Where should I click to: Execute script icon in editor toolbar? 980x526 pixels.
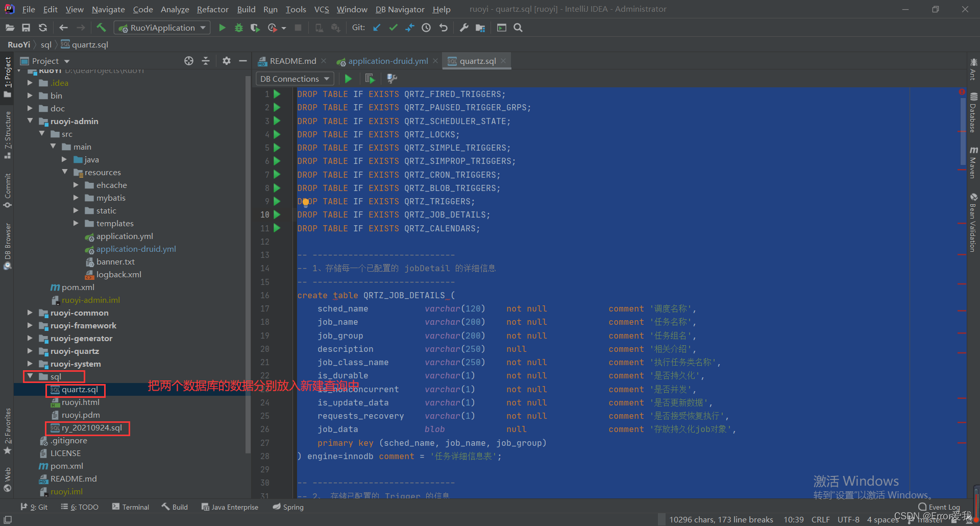[x=370, y=79]
